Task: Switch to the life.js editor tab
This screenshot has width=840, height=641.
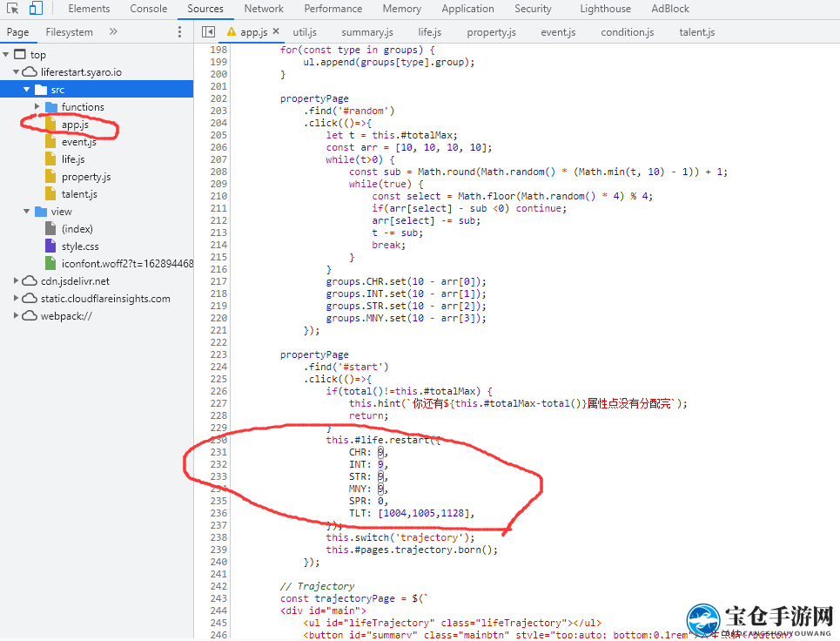Action: (x=430, y=32)
